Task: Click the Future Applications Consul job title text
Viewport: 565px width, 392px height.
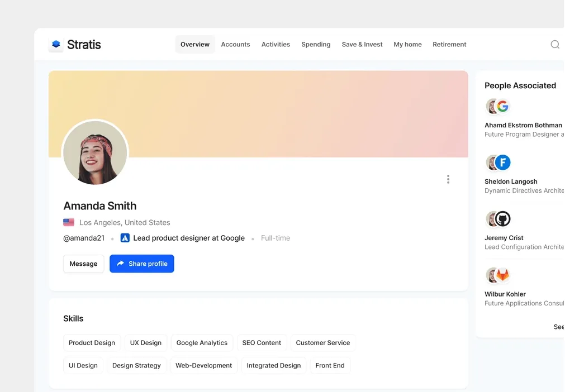Action: point(524,303)
